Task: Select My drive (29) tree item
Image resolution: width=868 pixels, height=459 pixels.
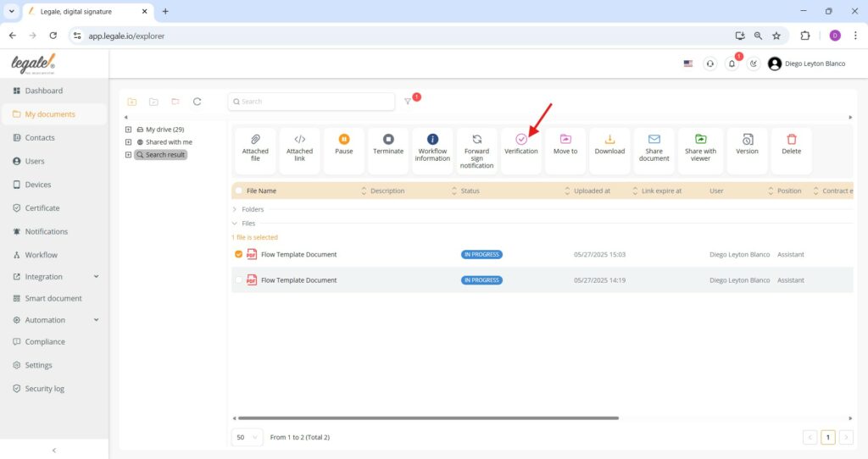Action: pos(160,130)
